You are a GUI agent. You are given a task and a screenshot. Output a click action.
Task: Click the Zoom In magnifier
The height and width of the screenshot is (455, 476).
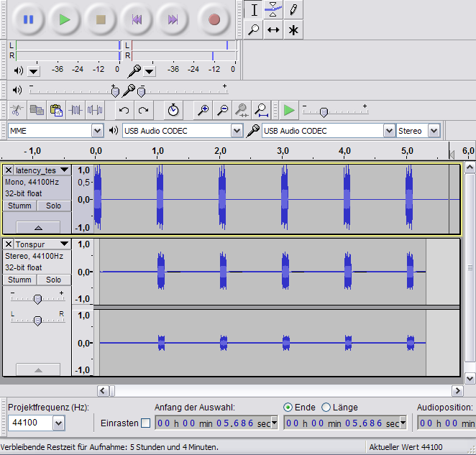[x=203, y=110]
